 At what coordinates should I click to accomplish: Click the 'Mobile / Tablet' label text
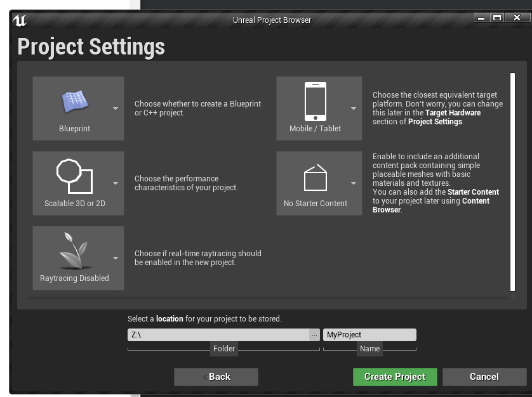(x=315, y=129)
